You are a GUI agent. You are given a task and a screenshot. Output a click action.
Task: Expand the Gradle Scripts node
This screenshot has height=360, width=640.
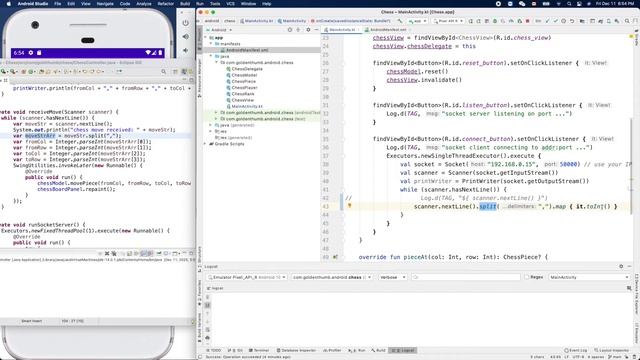pos(206,144)
